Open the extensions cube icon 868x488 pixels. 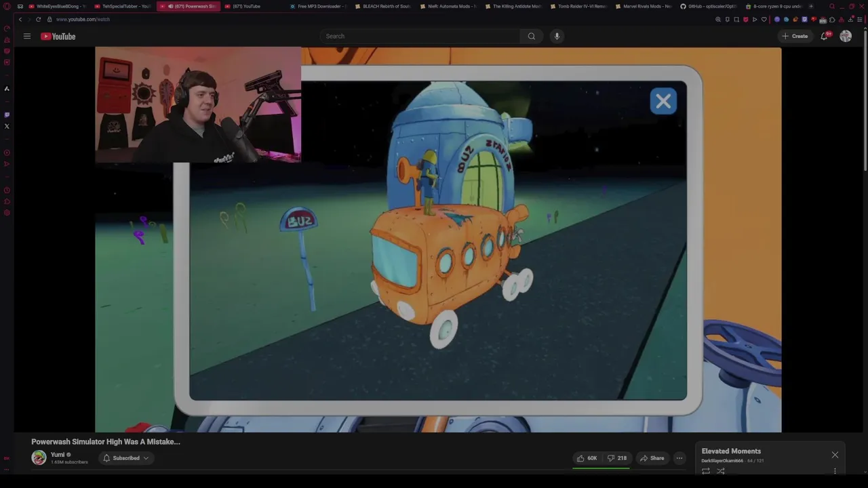pos(832,19)
